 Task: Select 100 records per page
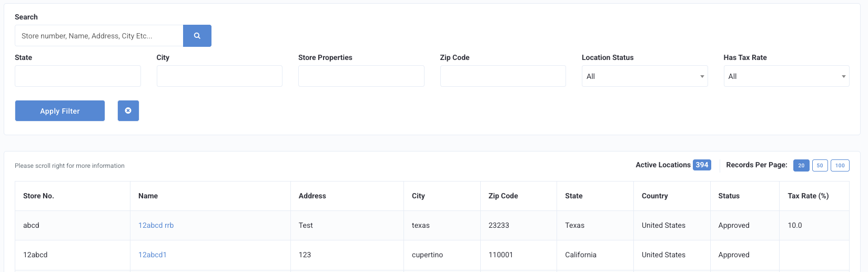point(840,165)
